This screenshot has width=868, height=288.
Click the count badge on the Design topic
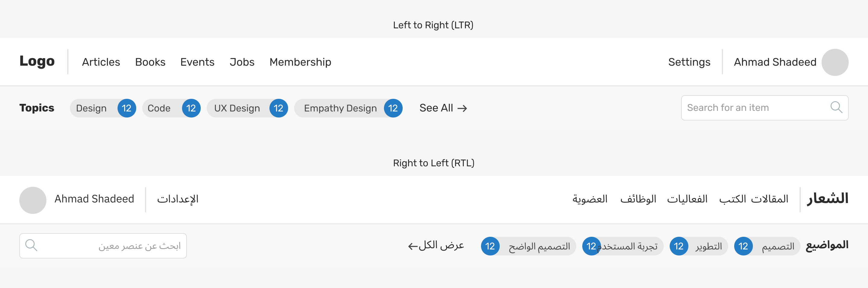click(127, 108)
